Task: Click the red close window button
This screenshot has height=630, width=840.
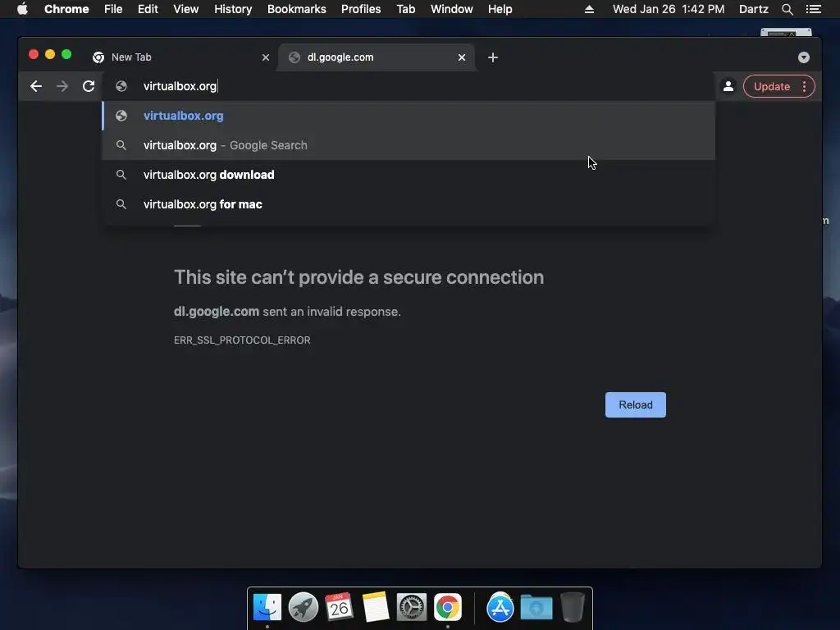Action: [x=33, y=54]
